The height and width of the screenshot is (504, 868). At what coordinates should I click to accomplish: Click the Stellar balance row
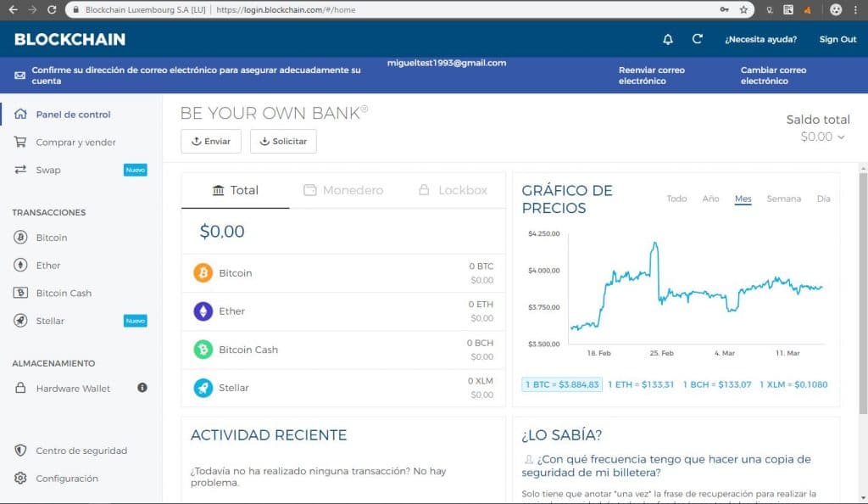coord(343,388)
